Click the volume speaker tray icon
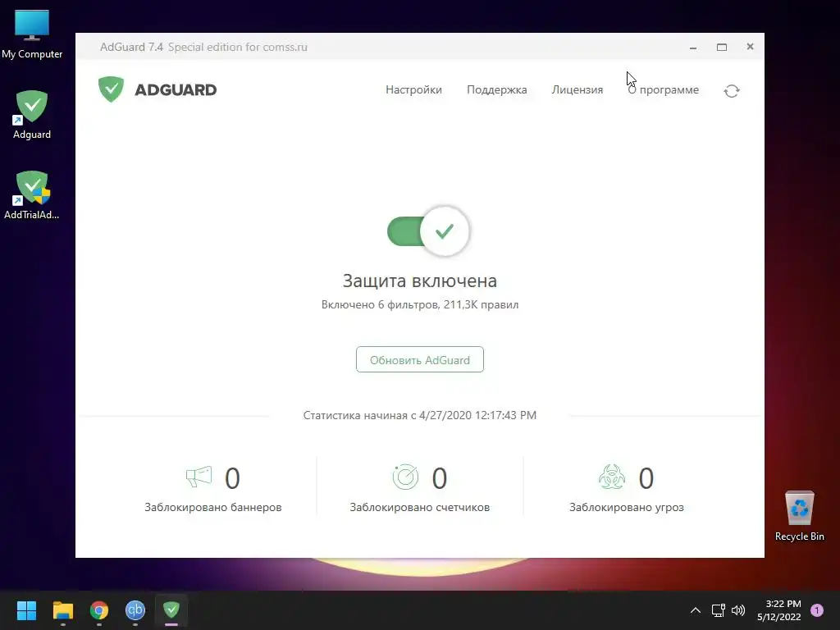This screenshot has width=840, height=630. click(x=738, y=610)
